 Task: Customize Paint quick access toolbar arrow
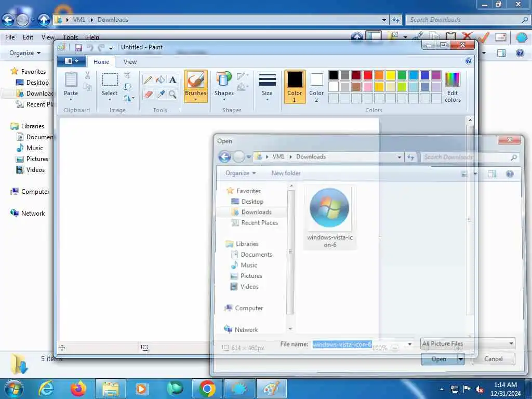click(x=111, y=48)
